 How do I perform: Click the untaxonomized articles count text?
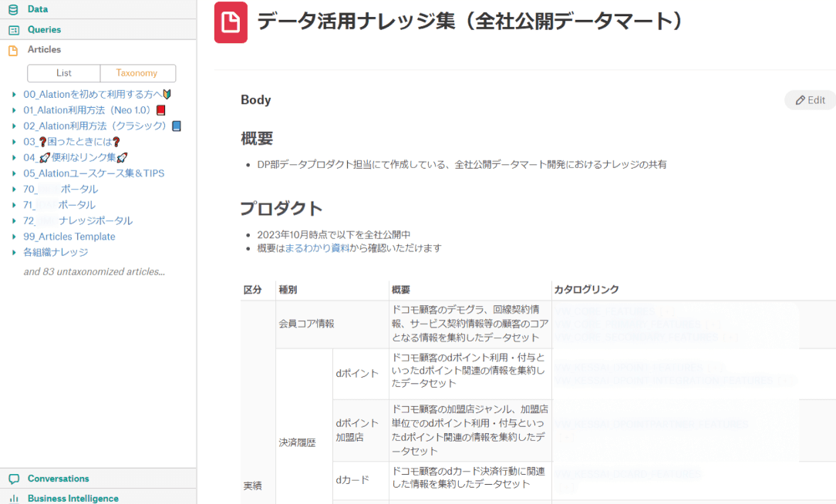[x=93, y=271]
